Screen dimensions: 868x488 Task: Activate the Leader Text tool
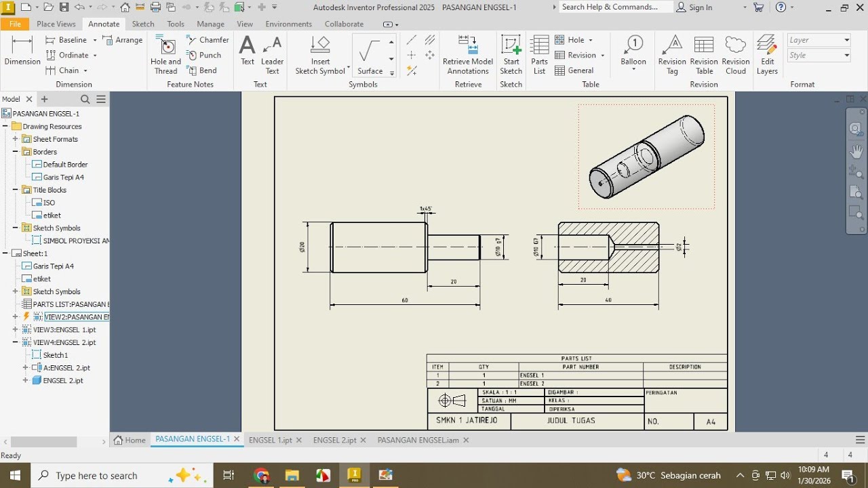click(x=273, y=54)
